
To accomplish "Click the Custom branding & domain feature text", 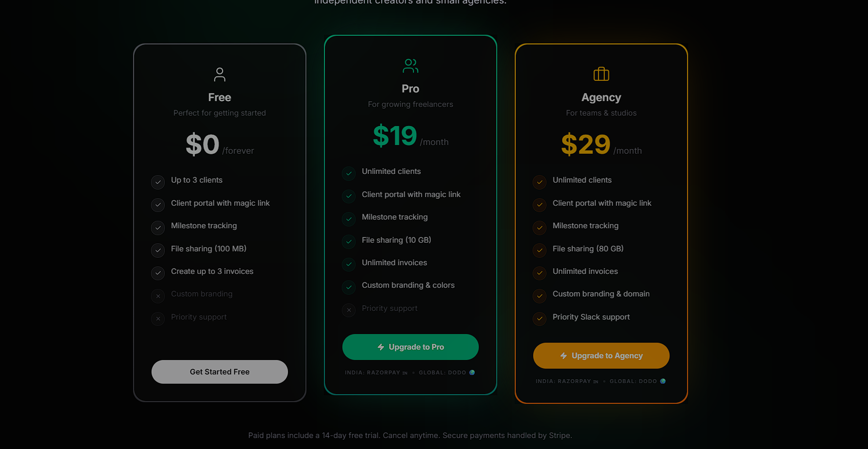I will (x=601, y=294).
